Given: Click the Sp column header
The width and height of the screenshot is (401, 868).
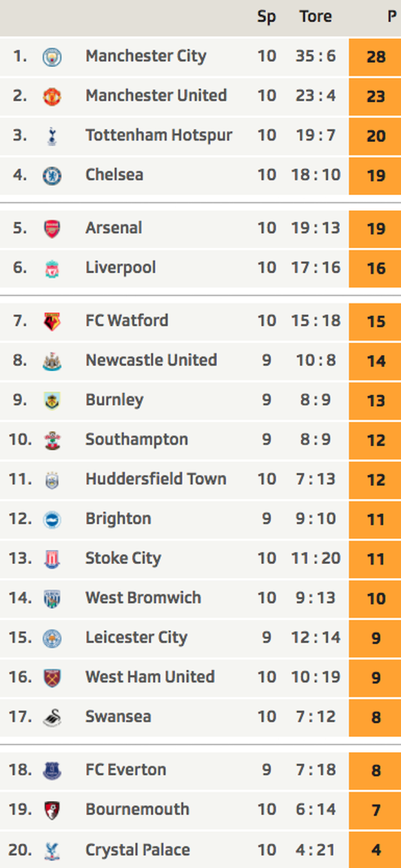Looking at the screenshot, I should (x=266, y=17).
